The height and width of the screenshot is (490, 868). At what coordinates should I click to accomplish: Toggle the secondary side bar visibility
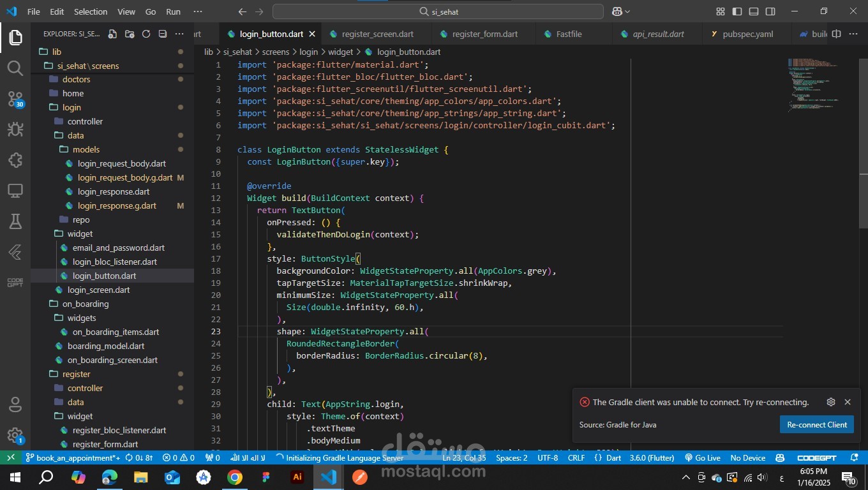[x=770, y=11]
